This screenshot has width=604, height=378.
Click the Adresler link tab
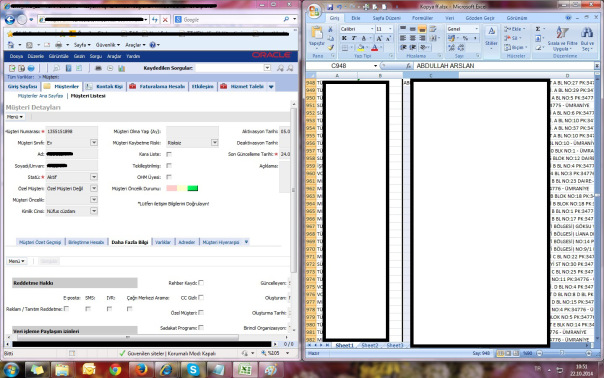click(x=186, y=242)
